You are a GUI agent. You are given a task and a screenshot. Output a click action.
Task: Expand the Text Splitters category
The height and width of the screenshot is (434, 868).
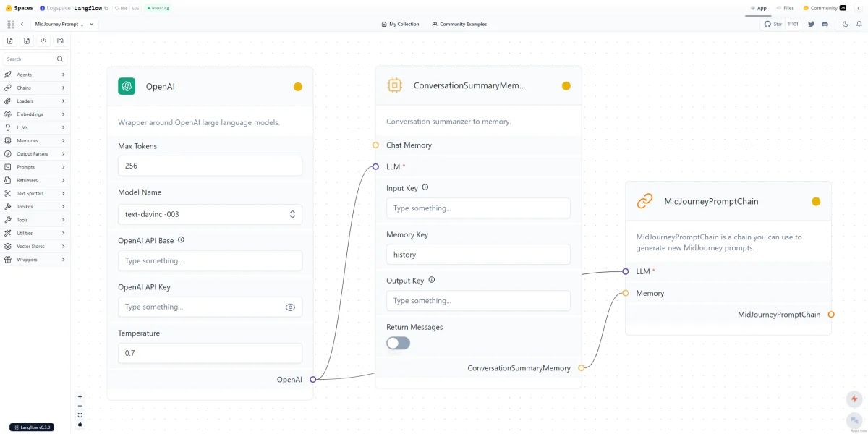pos(35,193)
